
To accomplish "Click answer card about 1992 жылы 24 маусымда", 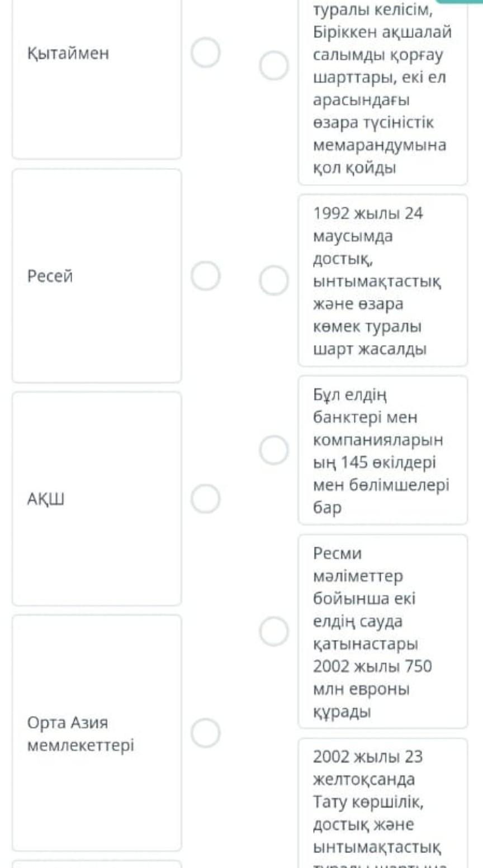I will pos(382,280).
